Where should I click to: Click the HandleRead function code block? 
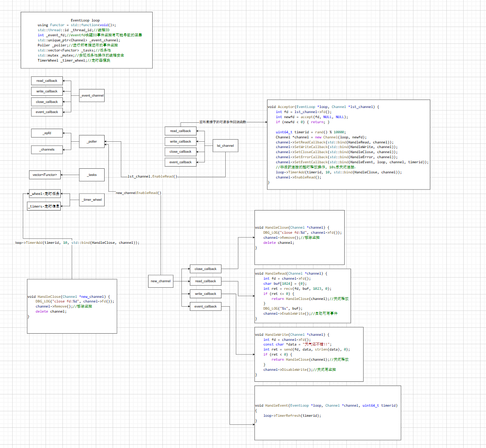[302, 296]
